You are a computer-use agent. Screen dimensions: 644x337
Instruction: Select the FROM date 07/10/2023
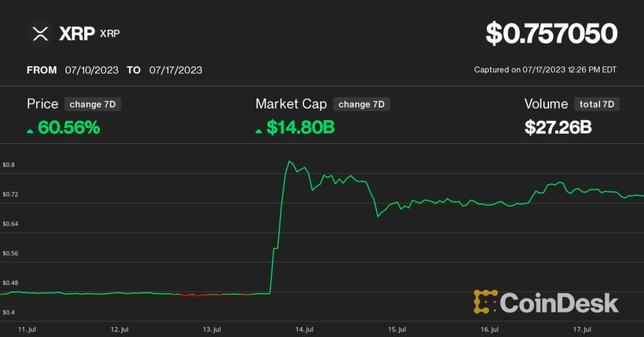92,70
